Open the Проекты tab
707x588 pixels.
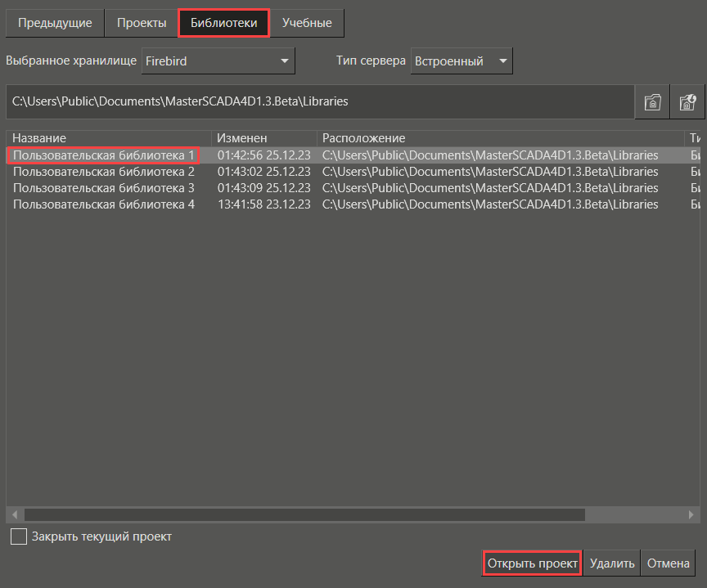click(x=142, y=23)
